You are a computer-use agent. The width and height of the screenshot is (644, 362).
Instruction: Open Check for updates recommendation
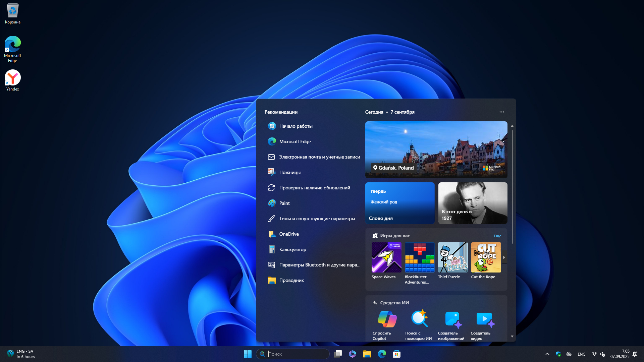click(314, 188)
